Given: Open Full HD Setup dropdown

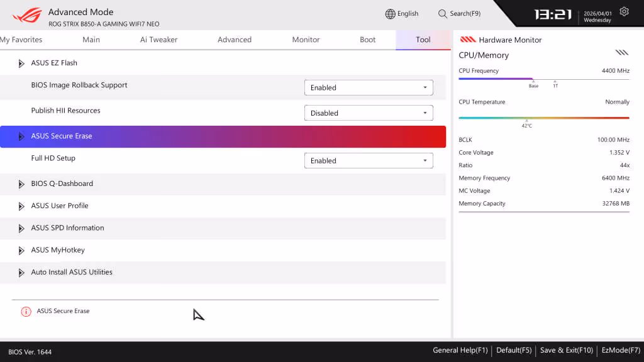Looking at the screenshot, I should pyautogui.click(x=369, y=160).
